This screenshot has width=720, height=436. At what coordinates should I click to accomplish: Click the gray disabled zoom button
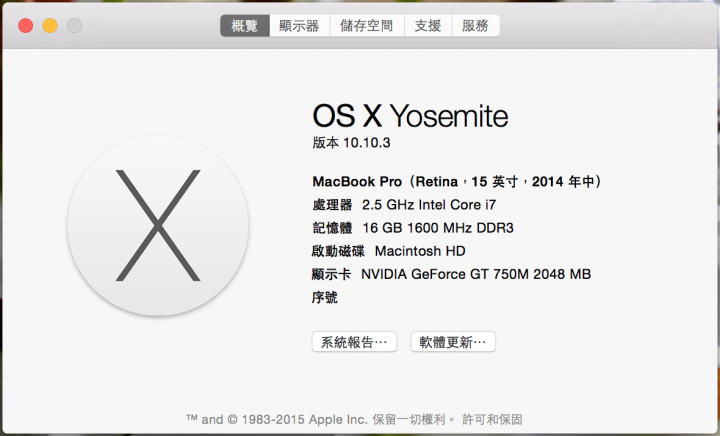click(74, 26)
